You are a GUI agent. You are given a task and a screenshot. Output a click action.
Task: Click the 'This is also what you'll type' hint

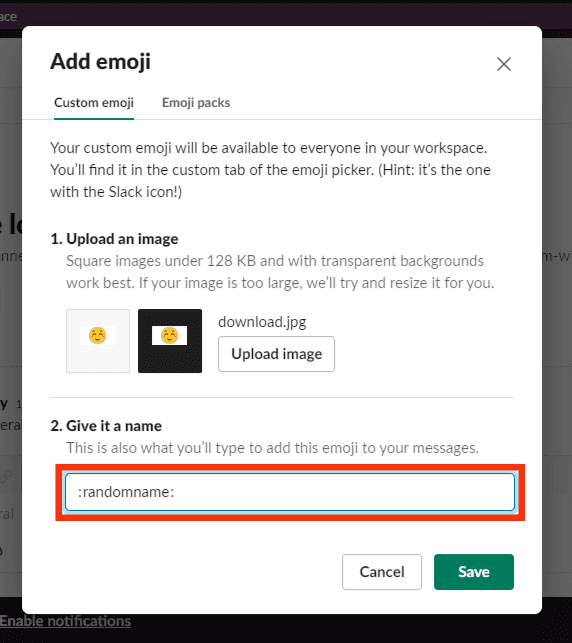272,448
